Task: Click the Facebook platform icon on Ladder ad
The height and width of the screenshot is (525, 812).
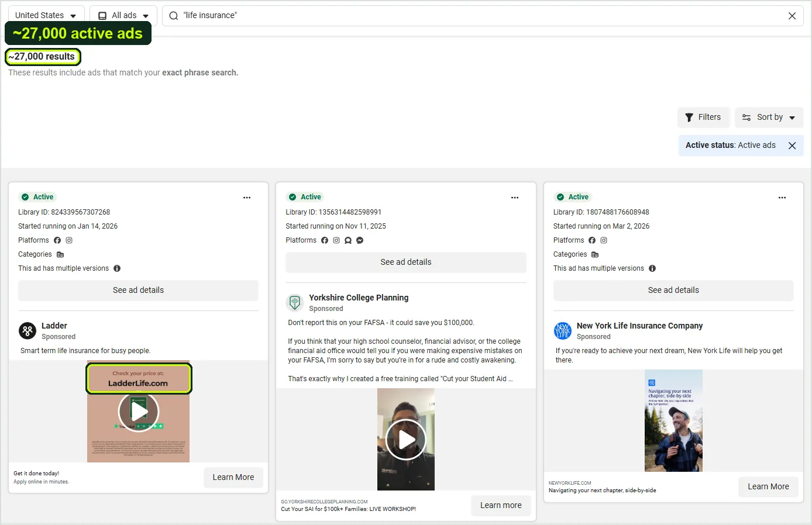Action: pyautogui.click(x=57, y=240)
